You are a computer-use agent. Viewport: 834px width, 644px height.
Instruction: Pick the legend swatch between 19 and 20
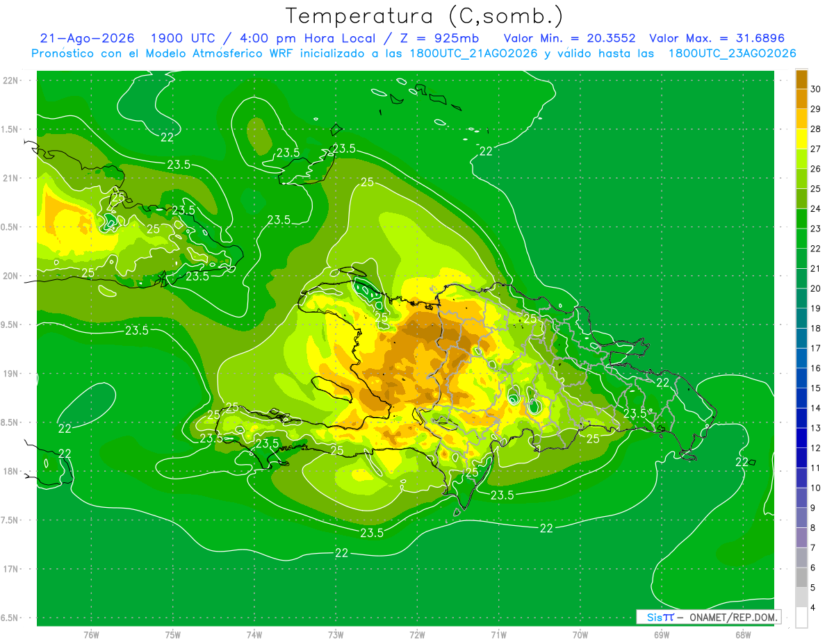coord(801,299)
